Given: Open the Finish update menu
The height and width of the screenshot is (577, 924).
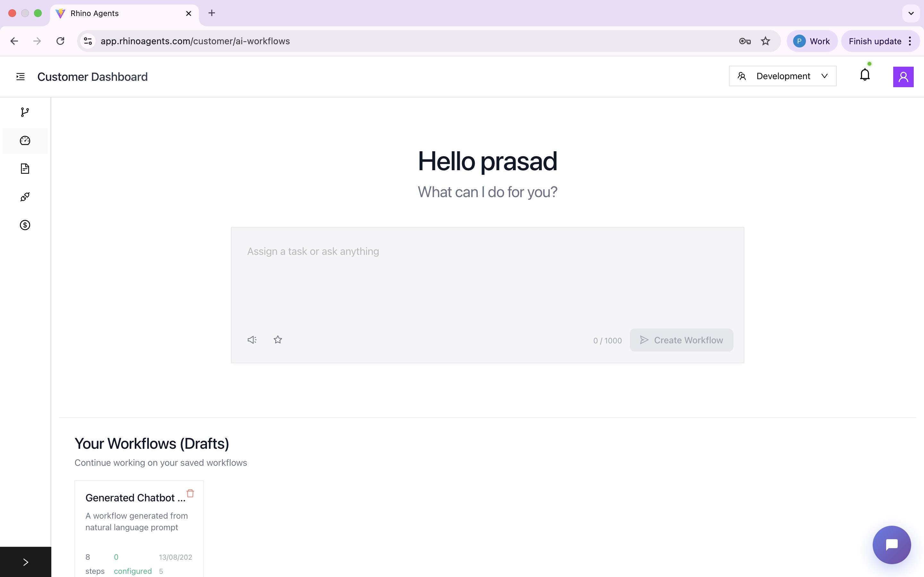Looking at the screenshot, I should click(x=874, y=41).
